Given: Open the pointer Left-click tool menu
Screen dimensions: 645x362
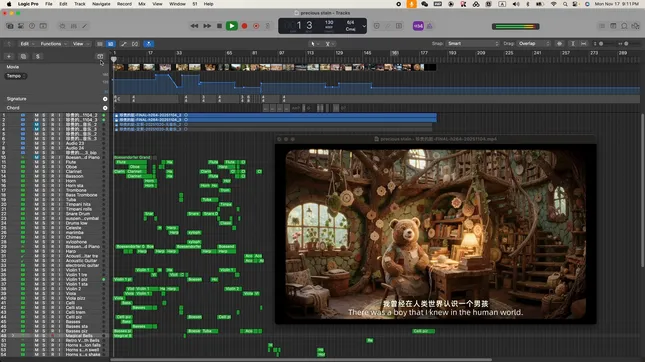Looking at the screenshot, I should click(x=315, y=44).
